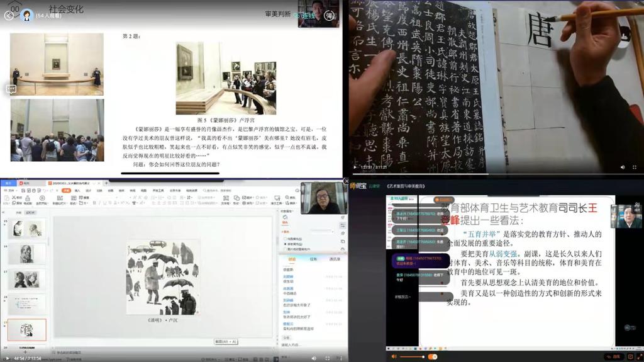Open the 版式 layout dropdown

click(74, 203)
